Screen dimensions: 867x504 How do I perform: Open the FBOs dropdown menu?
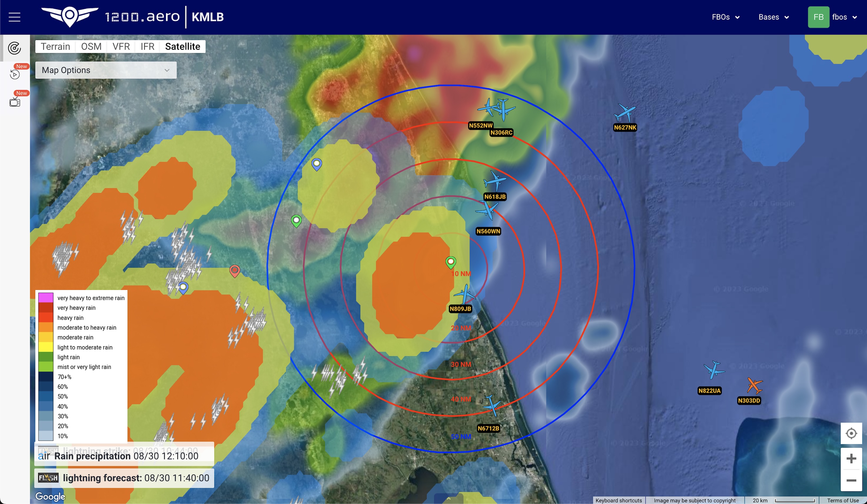coord(726,17)
